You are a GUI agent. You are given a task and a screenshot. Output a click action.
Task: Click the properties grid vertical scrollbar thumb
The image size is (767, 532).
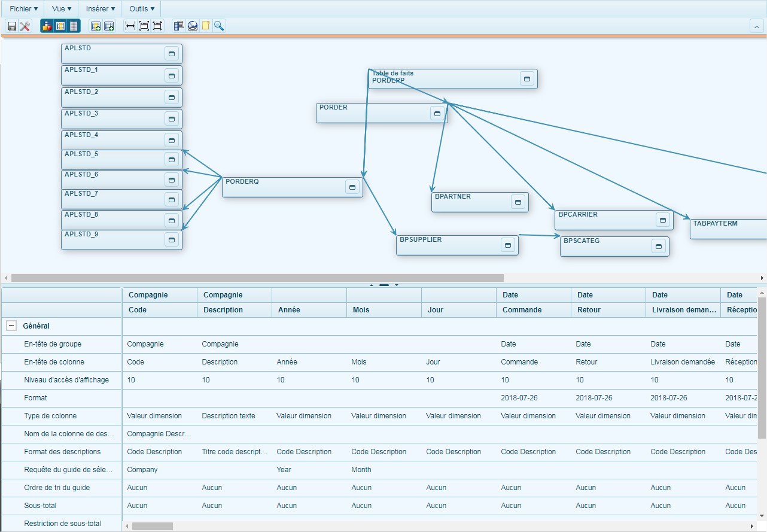(762, 367)
